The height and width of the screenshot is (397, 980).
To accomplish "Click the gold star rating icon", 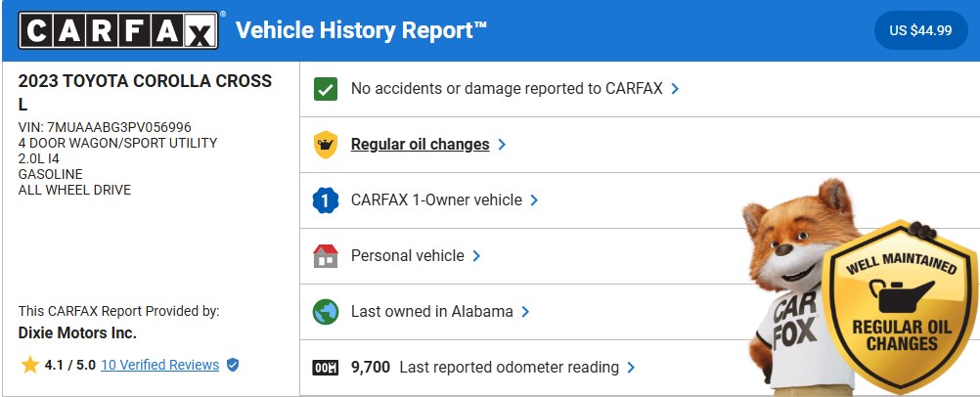I will coord(30,365).
